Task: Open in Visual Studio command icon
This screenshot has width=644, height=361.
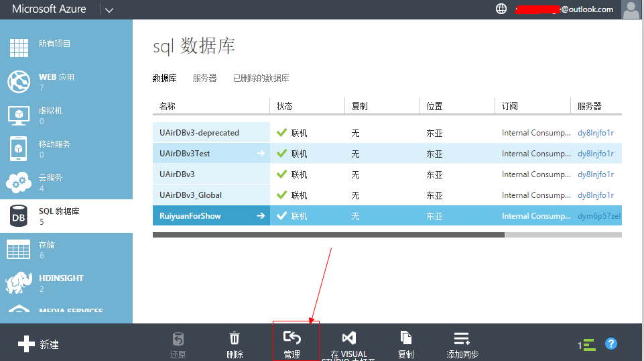Action: pyautogui.click(x=349, y=338)
